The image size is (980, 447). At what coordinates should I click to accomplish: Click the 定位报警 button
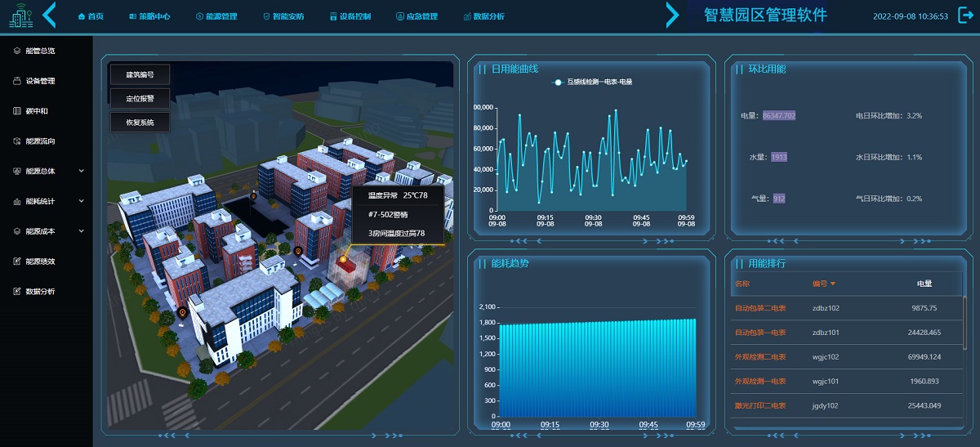pos(140,98)
